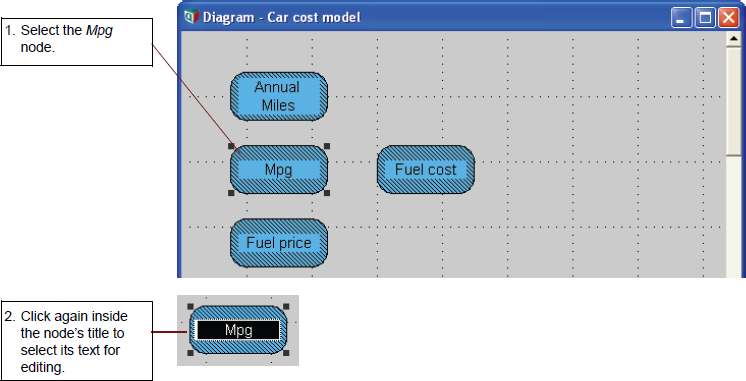Click the scrollbar up arrow
The width and height of the screenshot is (746, 381).
[x=734, y=39]
